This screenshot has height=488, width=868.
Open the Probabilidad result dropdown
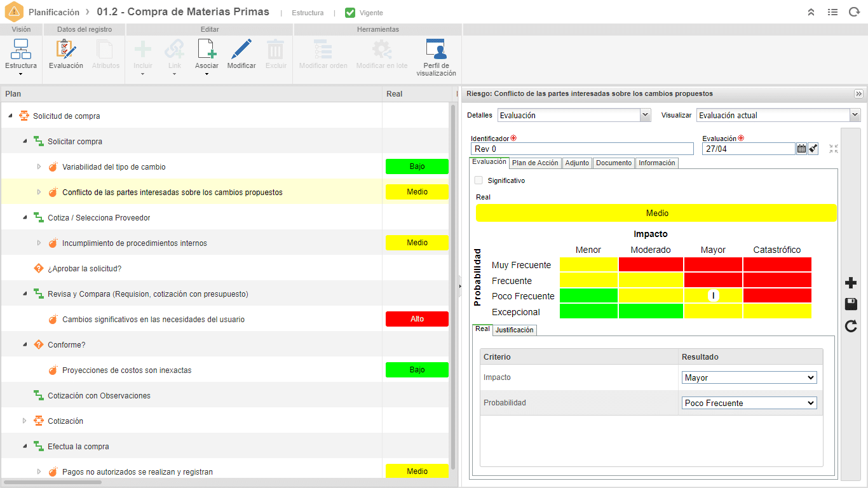pos(749,403)
